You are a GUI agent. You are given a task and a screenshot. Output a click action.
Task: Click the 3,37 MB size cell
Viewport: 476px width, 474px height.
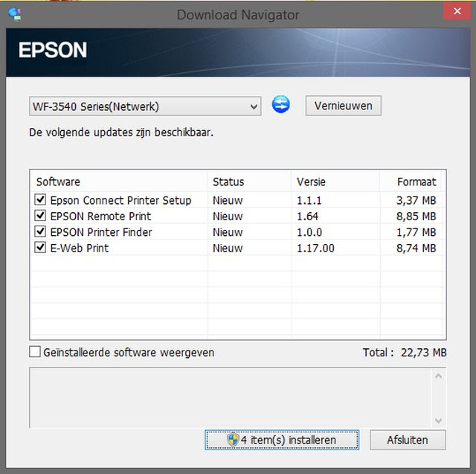(x=416, y=200)
